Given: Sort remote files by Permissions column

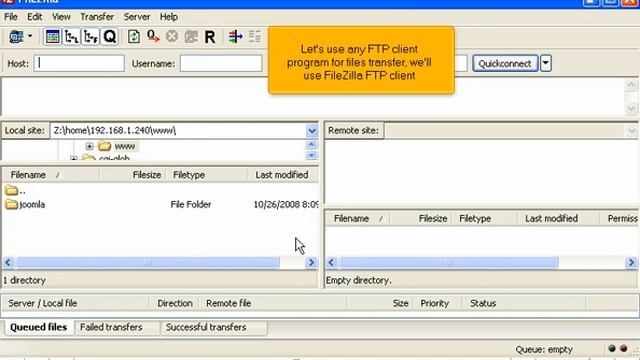Looking at the screenshot, I should pos(620,218).
